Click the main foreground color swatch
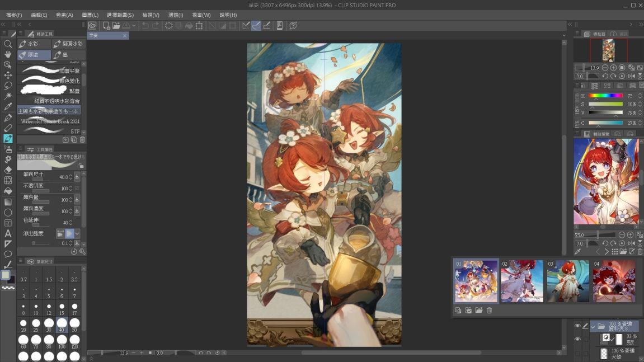Screen dimensions: 644x362 [6, 275]
